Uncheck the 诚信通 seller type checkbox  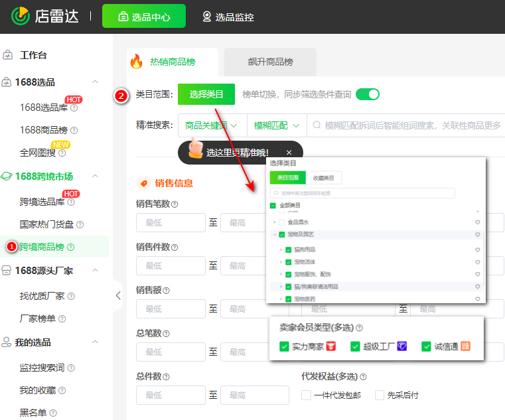click(x=426, y=346)
